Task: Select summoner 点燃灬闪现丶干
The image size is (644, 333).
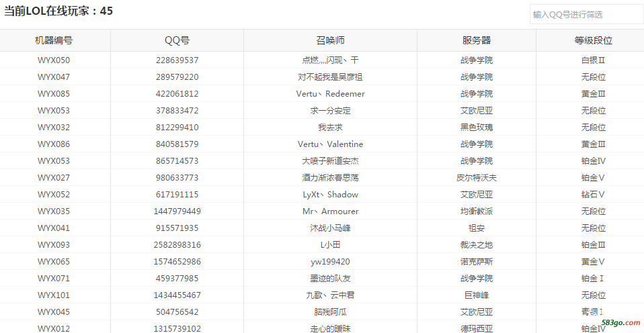Action: [x=330, y=60]
